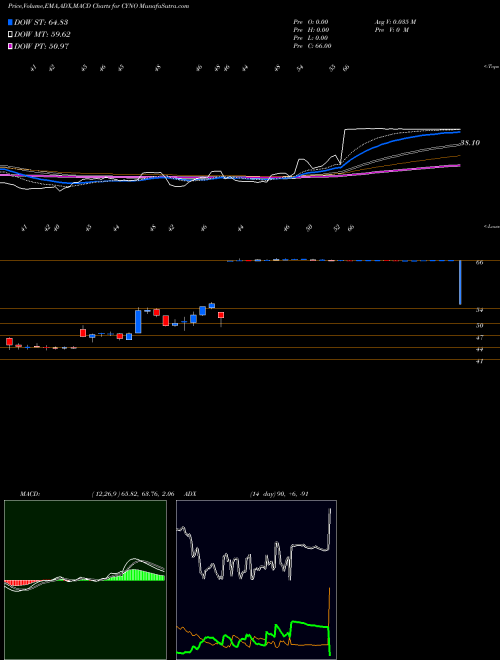The height and width of the screenshot is (660, 500).
Task: Click the ADX (14 day) 90, +6, -91 values
Action: (279, 494)
